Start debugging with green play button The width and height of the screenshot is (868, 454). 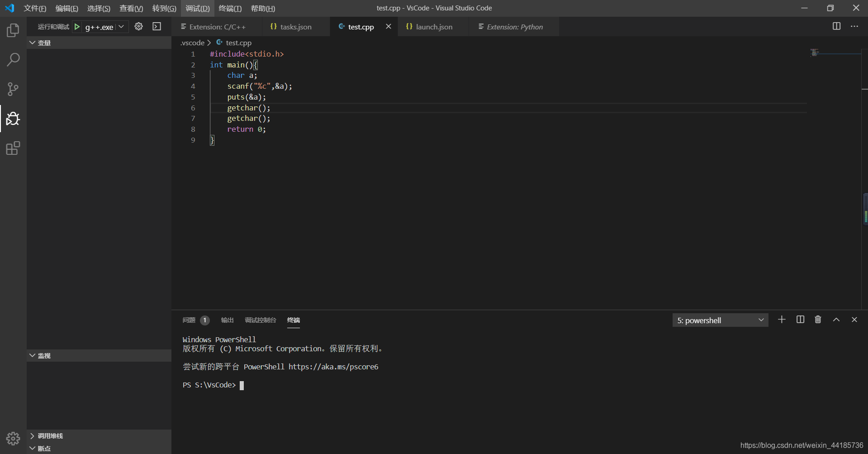tap(77, 27)
